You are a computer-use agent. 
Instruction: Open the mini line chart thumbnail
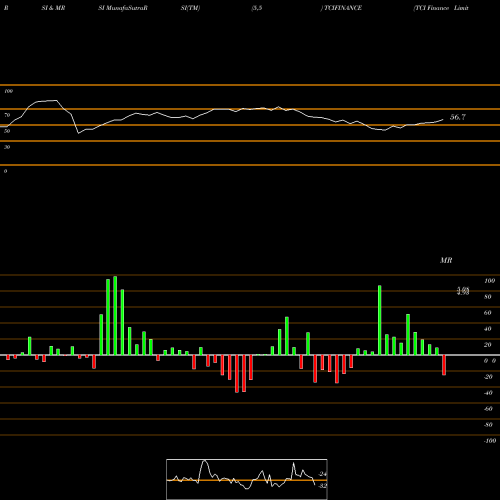pos(247,479)
